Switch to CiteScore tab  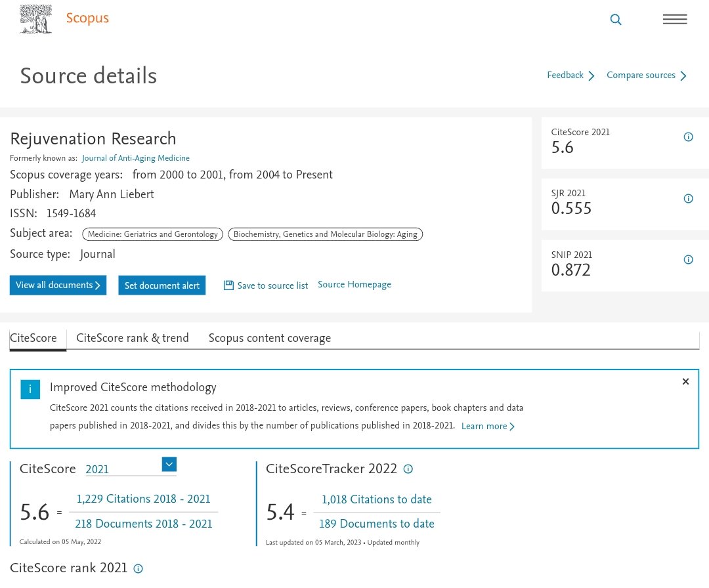33,338
